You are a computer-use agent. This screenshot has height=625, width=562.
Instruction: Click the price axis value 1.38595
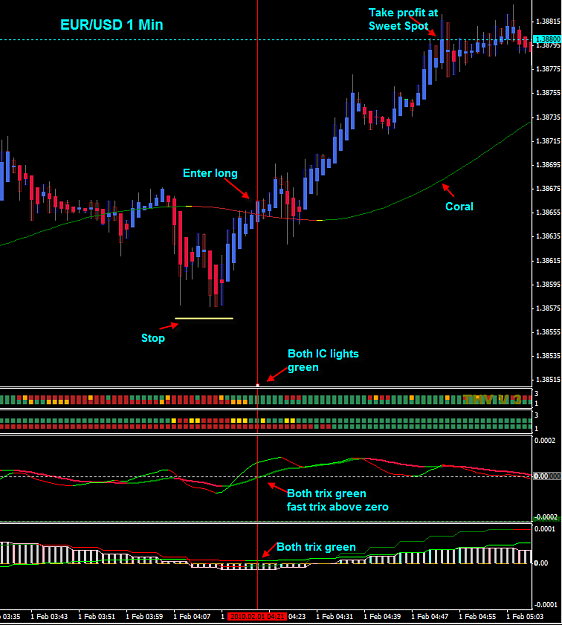click(x=548, y=285)
